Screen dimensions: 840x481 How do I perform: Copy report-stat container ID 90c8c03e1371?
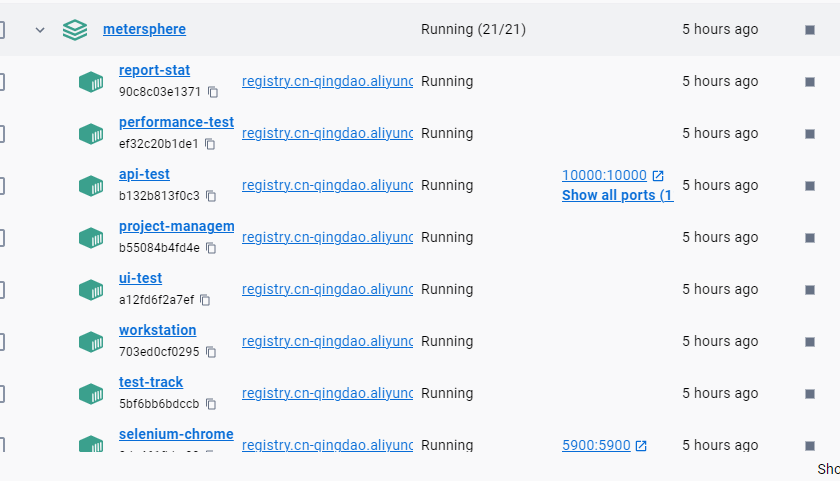[213, 92]
